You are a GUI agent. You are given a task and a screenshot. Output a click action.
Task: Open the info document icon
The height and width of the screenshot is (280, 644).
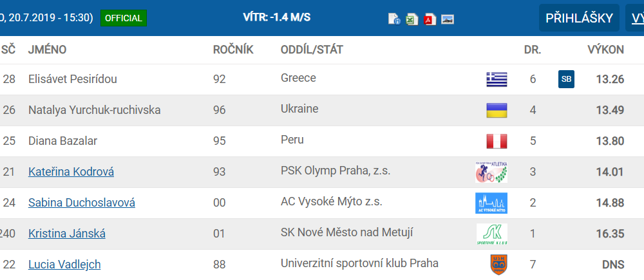pos(394,19)
